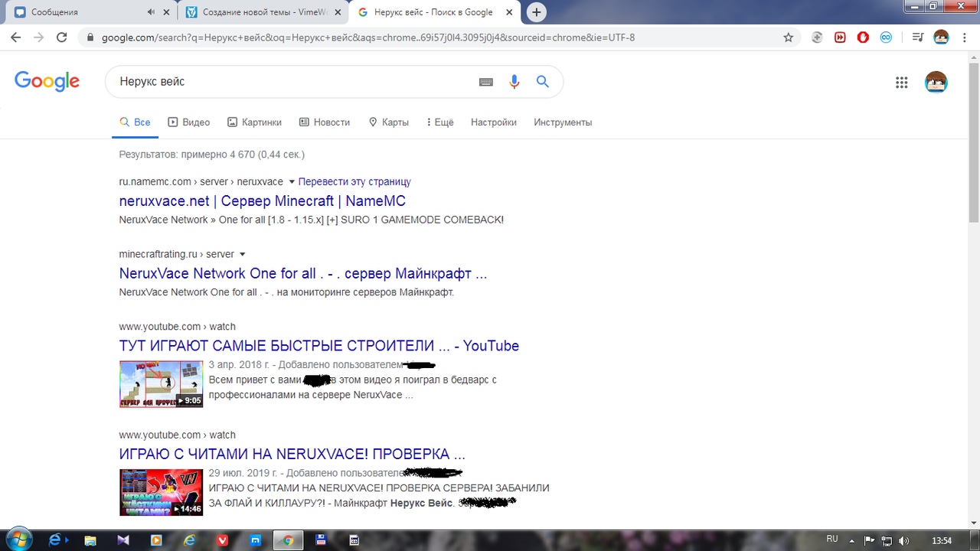
Task: Open the 14:46 video thumbnail
Action: click(x=161, y=493)
